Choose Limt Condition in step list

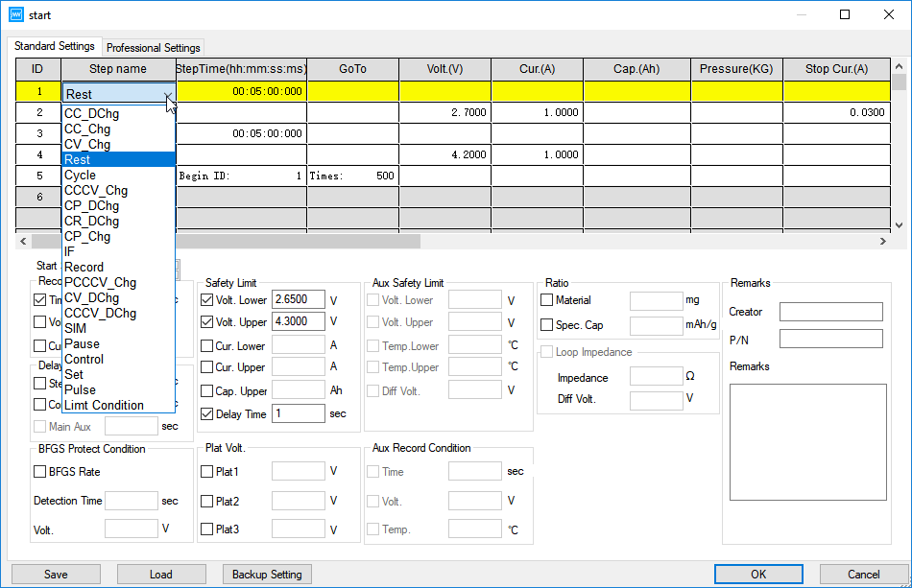118,405
